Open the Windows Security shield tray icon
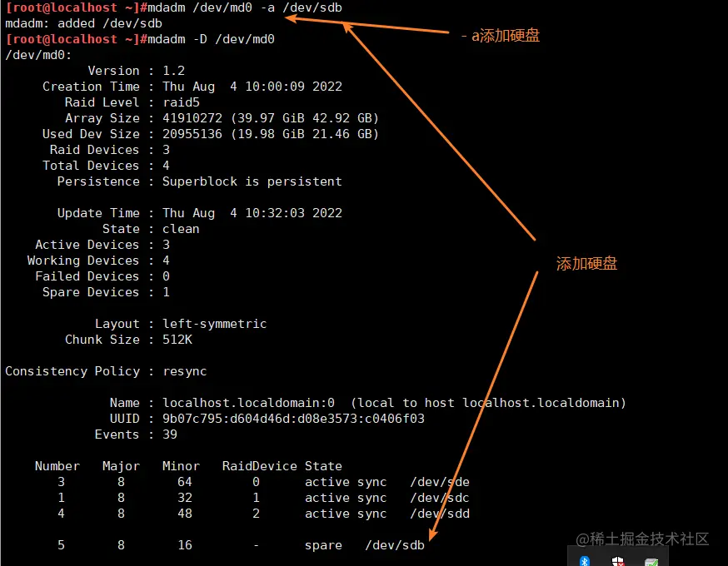The height and width of the screenshot is (566, 728). coord(617,561)
